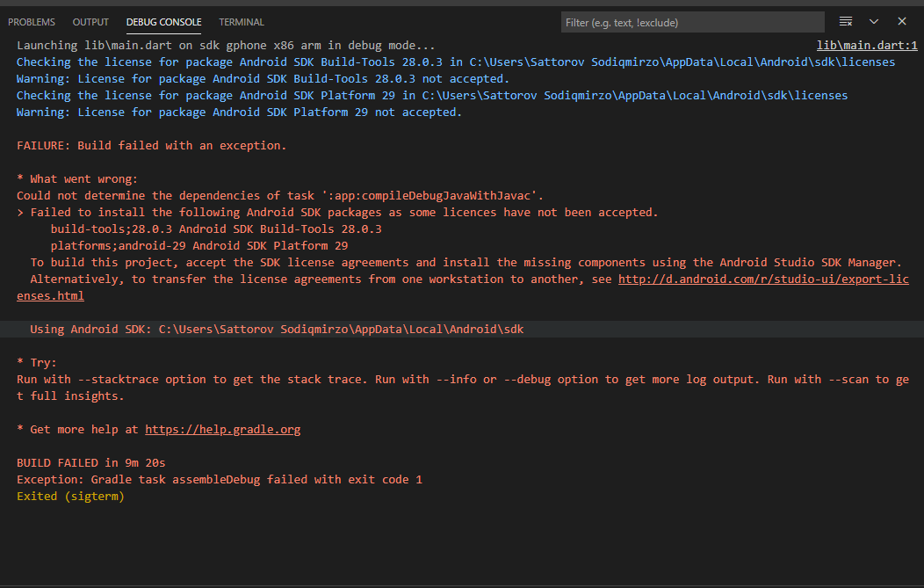Screen dimensions: 924x588
Task: Select the 'Warning: License for package Android SDK Build-Tools' line
Action: 263,78
